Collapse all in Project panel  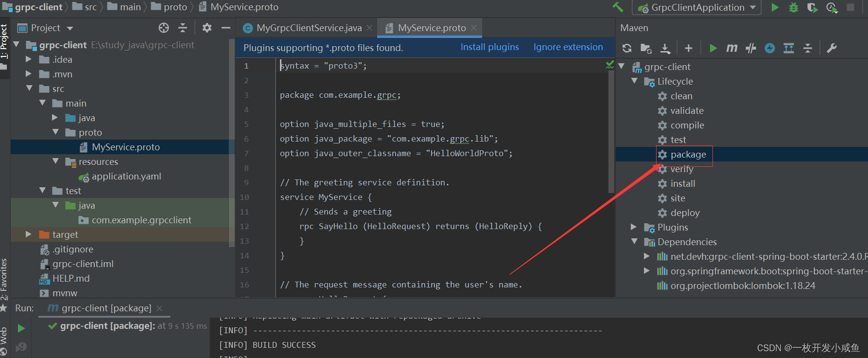pos(183,28)
